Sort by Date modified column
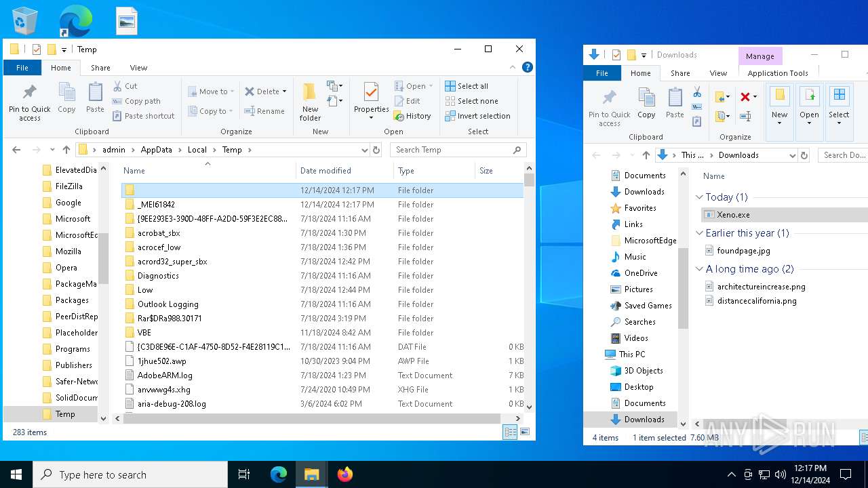The image size is (868, 488). (x=344, y=171)
